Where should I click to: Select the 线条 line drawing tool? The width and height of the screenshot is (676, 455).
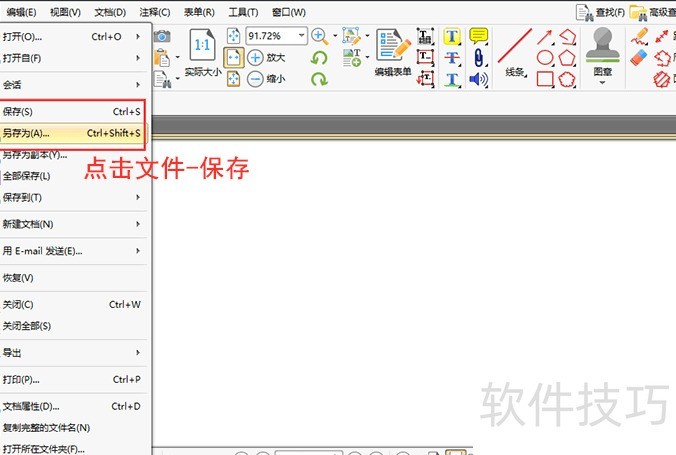click(x=515, y=55)
